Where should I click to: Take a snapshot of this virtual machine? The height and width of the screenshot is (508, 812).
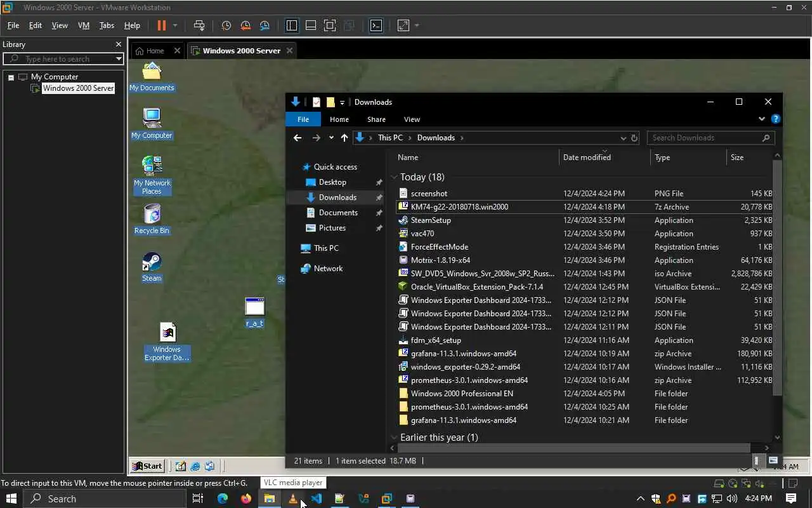click(x=226, y=25)
